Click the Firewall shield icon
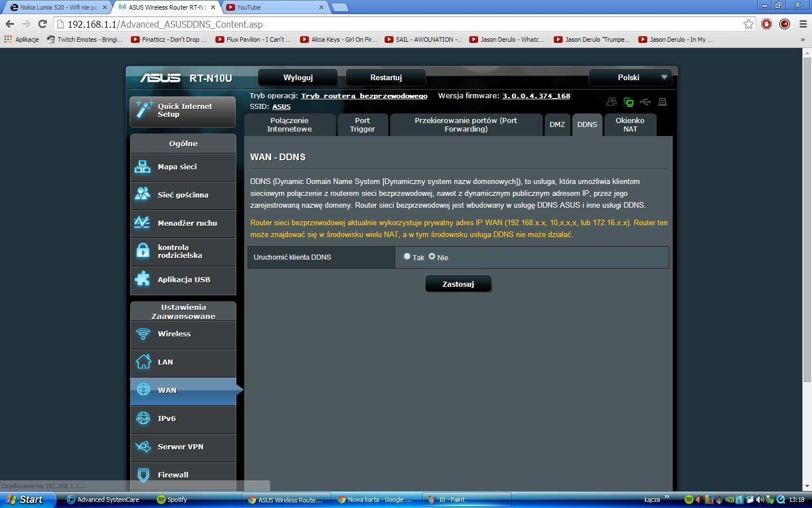 click(143, 475)
